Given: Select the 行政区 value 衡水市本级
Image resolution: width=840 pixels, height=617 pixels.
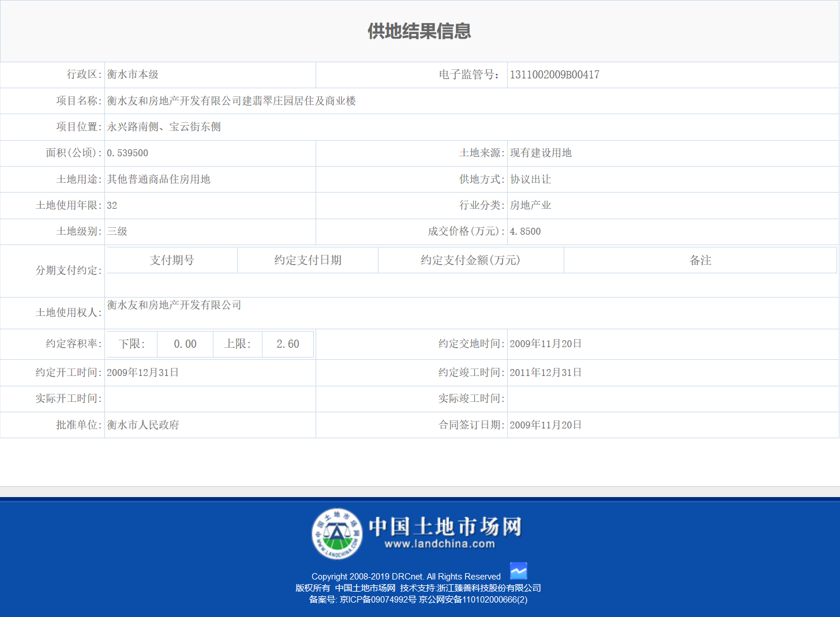Looking at the screenshot, I should point(133,74).
